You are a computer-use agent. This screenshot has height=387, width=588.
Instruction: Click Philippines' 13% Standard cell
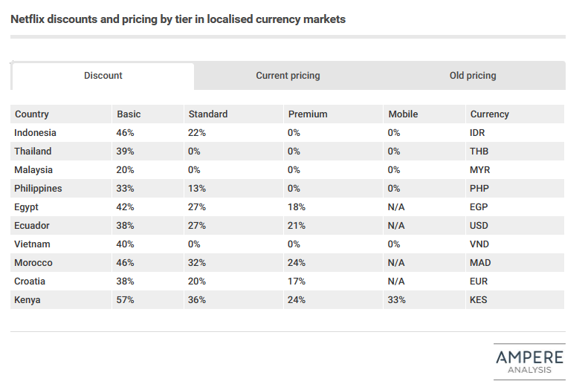click(233, 189)
